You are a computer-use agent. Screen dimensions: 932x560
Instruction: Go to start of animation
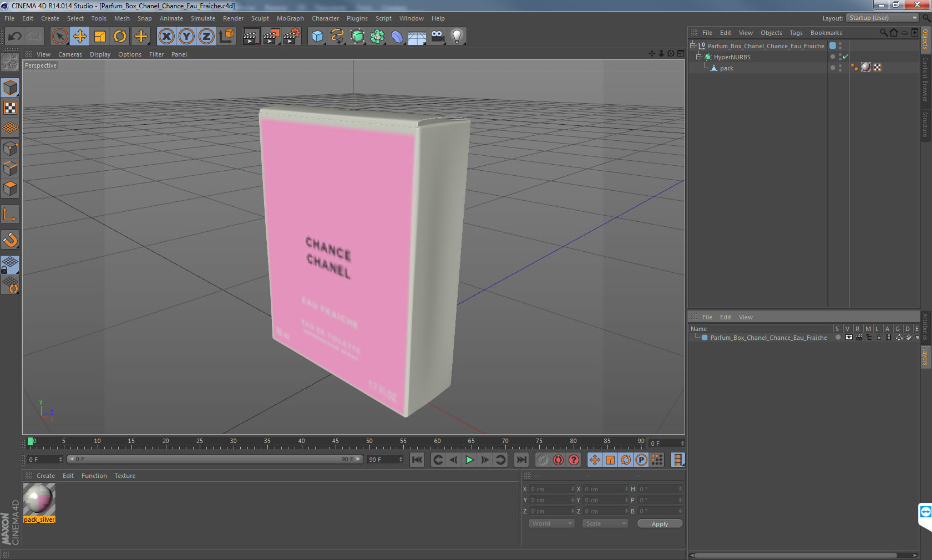417,460
